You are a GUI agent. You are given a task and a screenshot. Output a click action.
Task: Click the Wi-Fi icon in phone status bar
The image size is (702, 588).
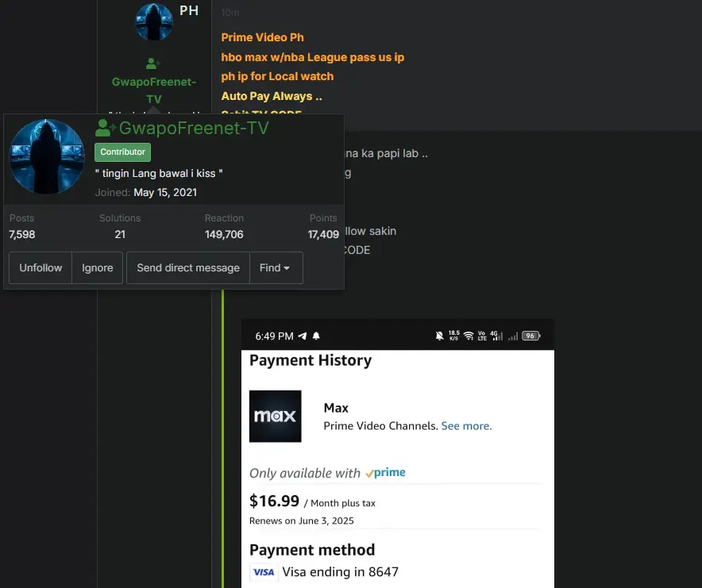(x=469, y=336)
